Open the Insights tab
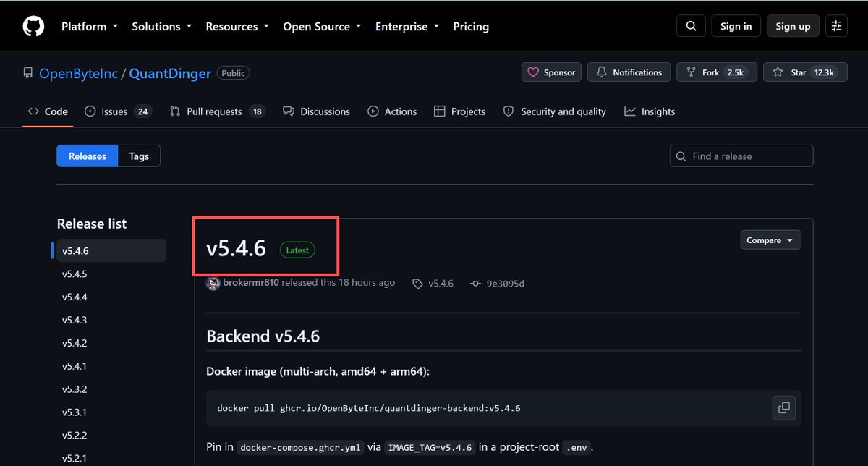 [650, 111]
